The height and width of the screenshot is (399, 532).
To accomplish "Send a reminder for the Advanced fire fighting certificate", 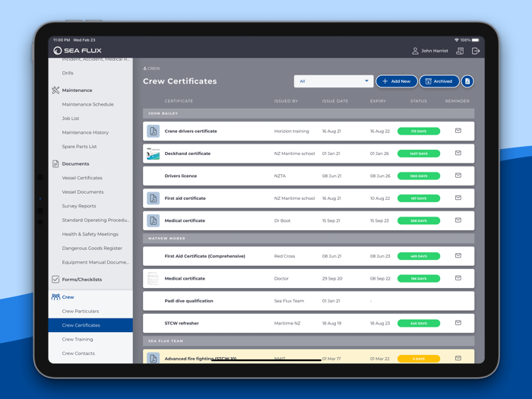I will pos(458,358).
